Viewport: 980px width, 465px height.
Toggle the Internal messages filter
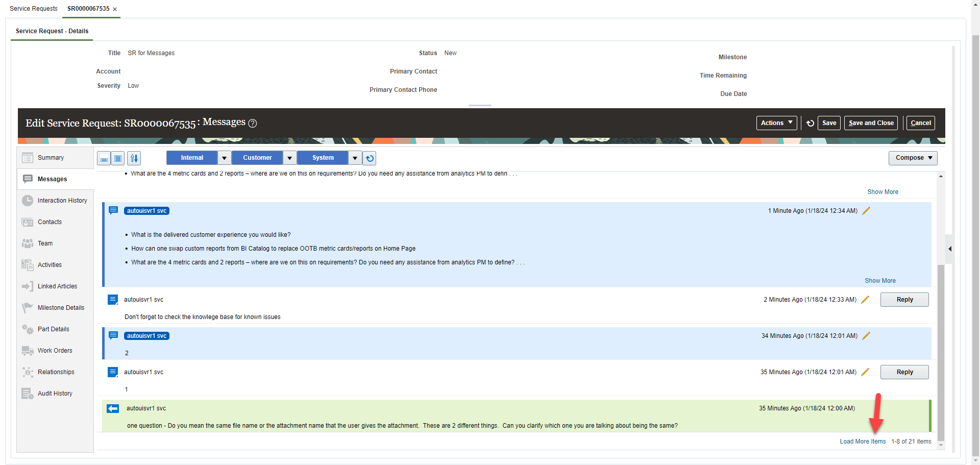(x=191, y=158)
